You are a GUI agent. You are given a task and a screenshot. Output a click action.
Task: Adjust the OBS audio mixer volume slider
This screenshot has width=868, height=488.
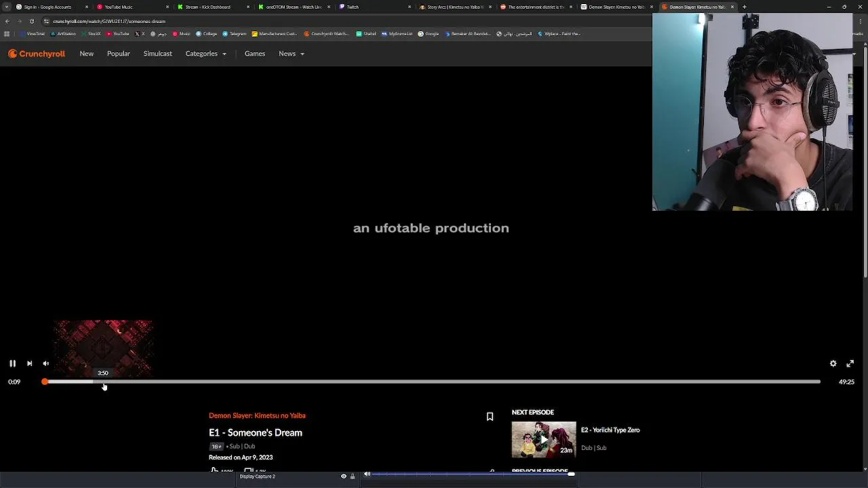pos(473,474)
